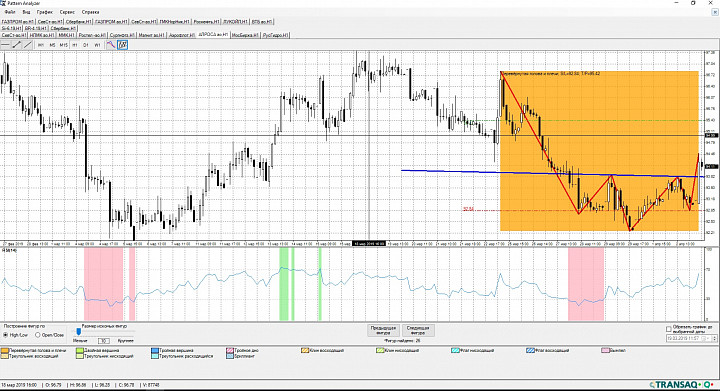The image size is (720, 391).
Task: Switch to the ЛУКОЙЛ.H1 tab
Action: [235, 22]
